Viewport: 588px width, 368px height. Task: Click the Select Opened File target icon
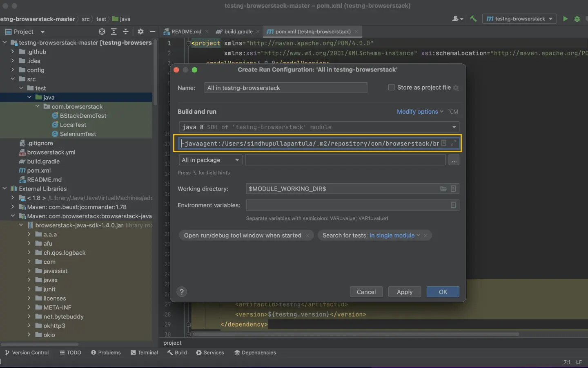102,31
